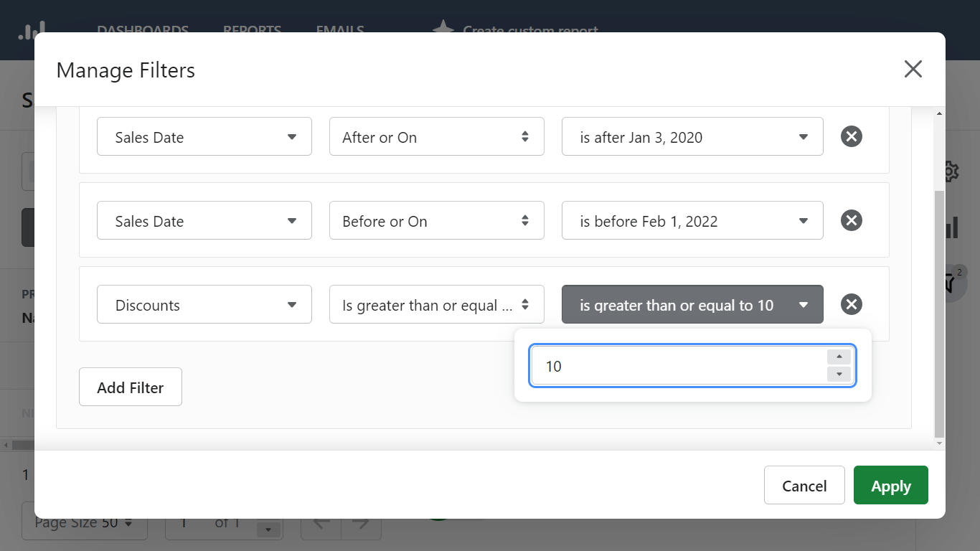
Task: Open the DASHBOARDS menu
Action: coord(142,31)
